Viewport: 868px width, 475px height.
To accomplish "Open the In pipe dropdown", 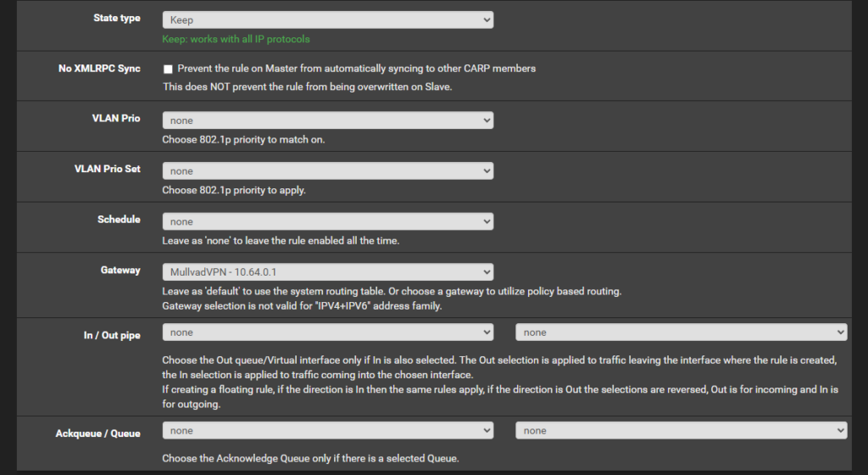I will click(x=327, y=332).
